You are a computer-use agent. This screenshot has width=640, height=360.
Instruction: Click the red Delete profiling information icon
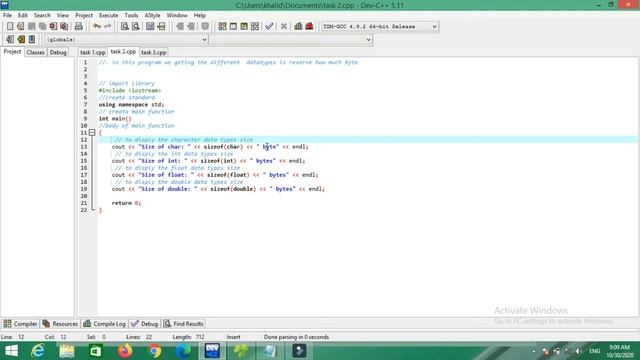(x=309, y=27)
